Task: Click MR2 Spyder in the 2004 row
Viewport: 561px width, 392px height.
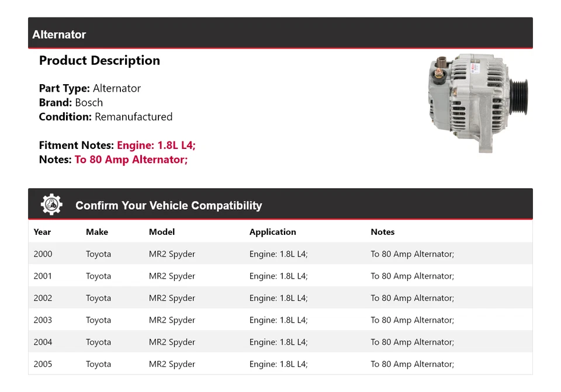Action: point(172,343)
